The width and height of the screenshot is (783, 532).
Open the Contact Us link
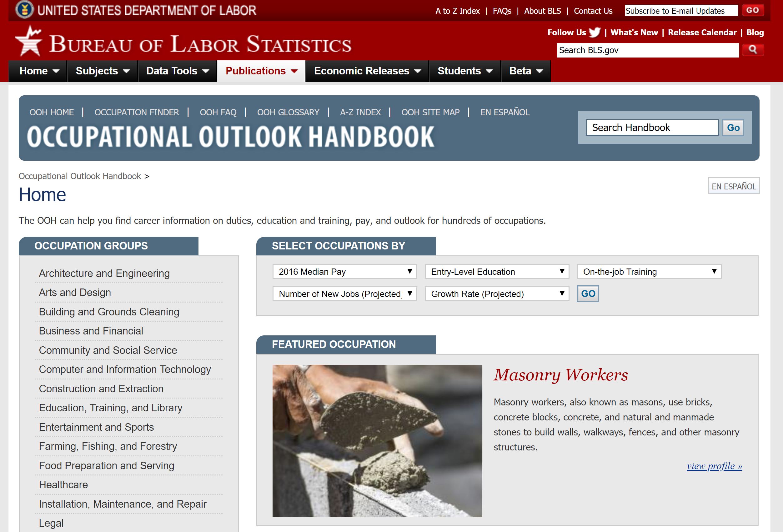593,11
